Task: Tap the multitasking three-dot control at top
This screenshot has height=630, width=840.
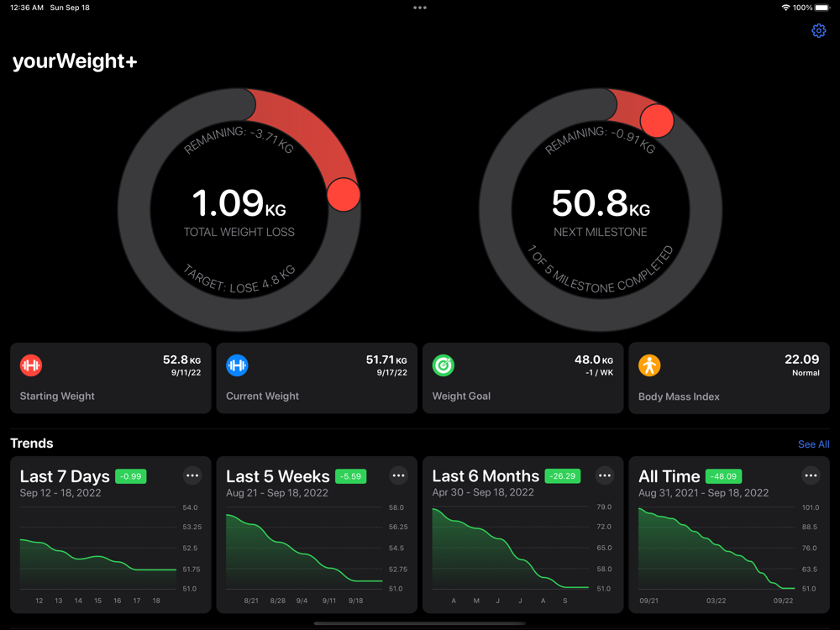Action: [x=420, y=8]
